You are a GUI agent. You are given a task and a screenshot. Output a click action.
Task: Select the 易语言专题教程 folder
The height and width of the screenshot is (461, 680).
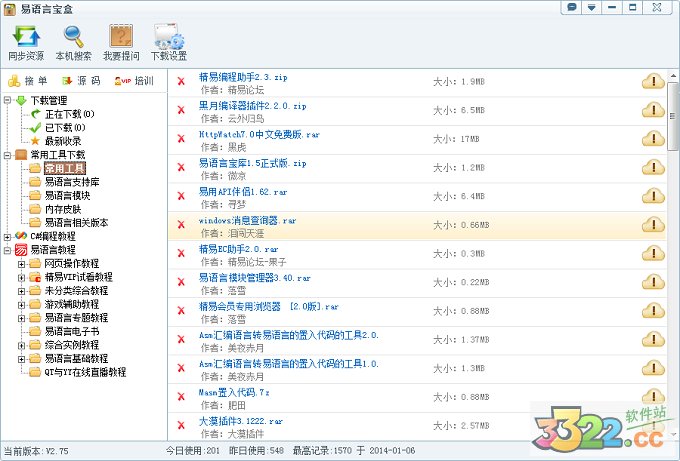click(x=69, y=318)
